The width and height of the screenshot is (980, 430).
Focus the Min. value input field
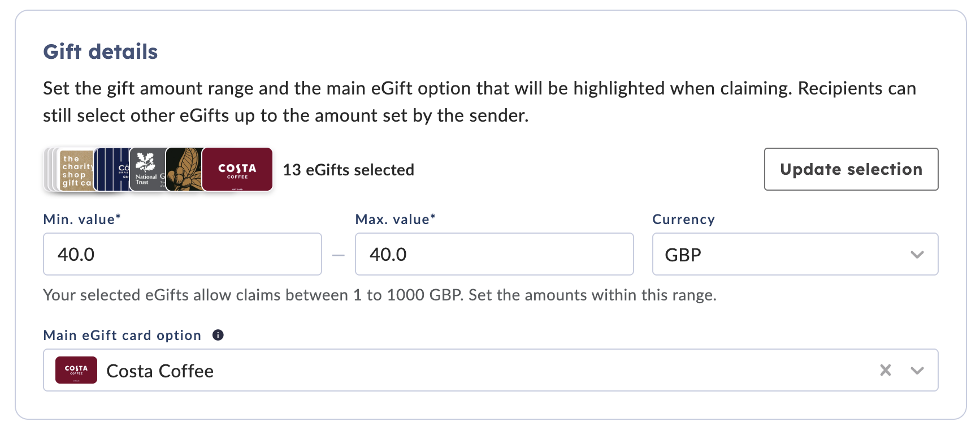(183, 254)
